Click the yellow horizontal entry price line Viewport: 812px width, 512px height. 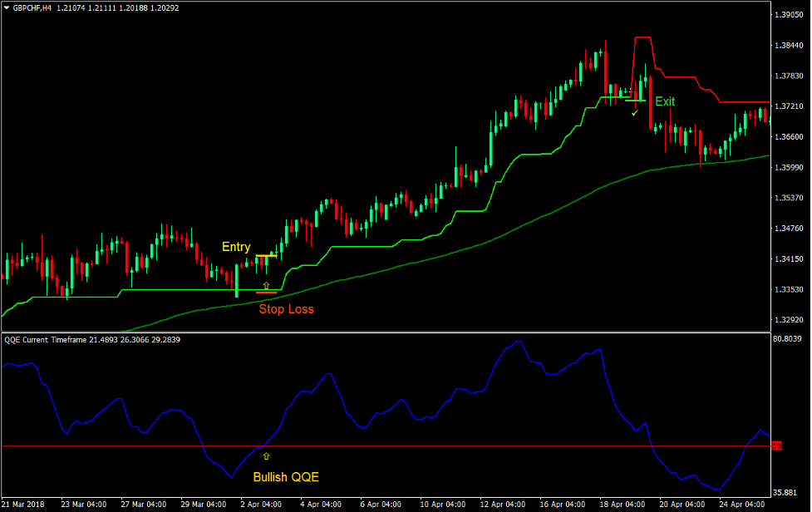click(266, 255)
